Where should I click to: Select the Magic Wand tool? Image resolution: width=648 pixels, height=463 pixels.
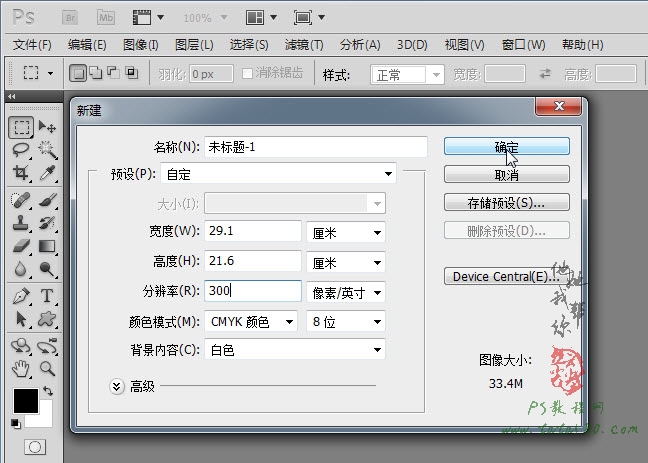coord(47,150)
